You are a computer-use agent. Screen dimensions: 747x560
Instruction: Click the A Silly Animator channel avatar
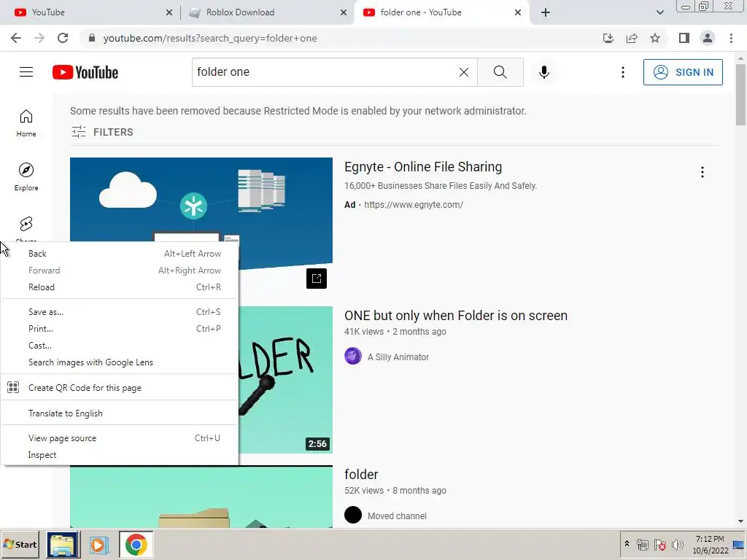353,356
